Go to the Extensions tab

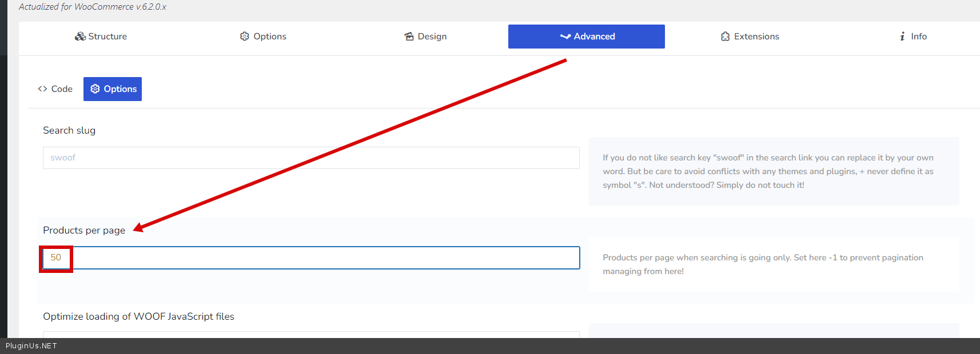coord(756,37)
